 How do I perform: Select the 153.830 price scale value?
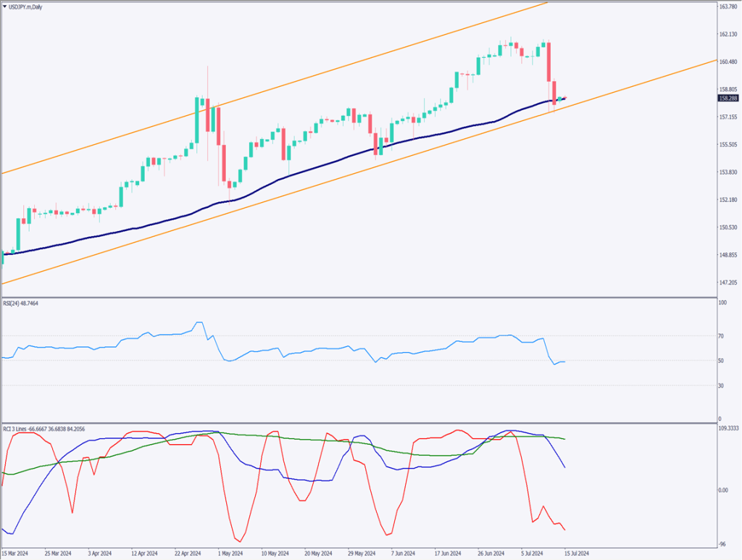(728, 172)
